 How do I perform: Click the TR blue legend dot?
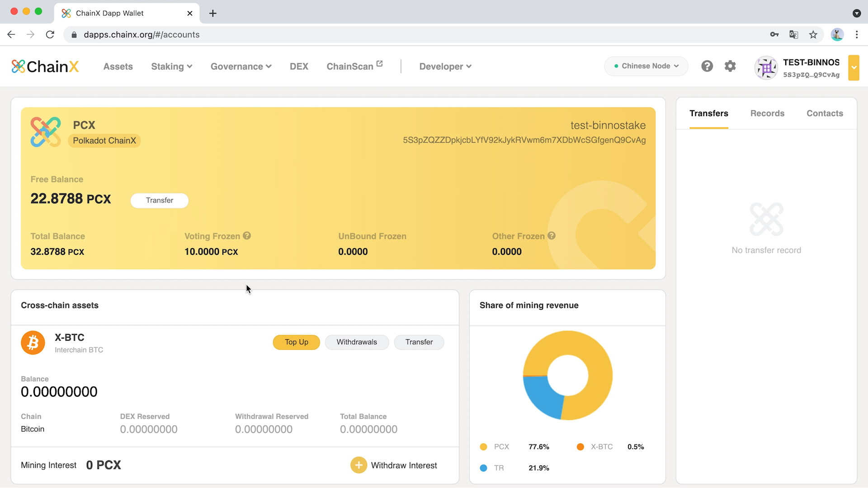[x=483, y=468]
